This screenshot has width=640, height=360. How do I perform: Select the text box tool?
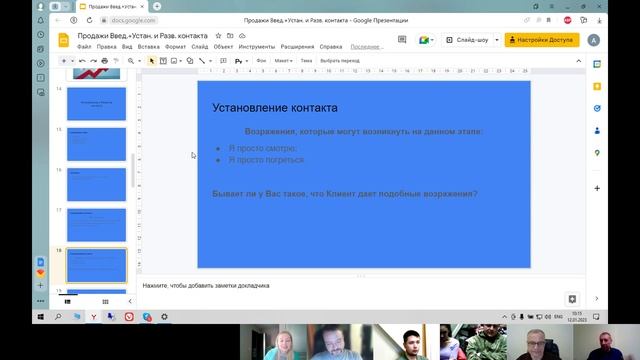point(163,61)
